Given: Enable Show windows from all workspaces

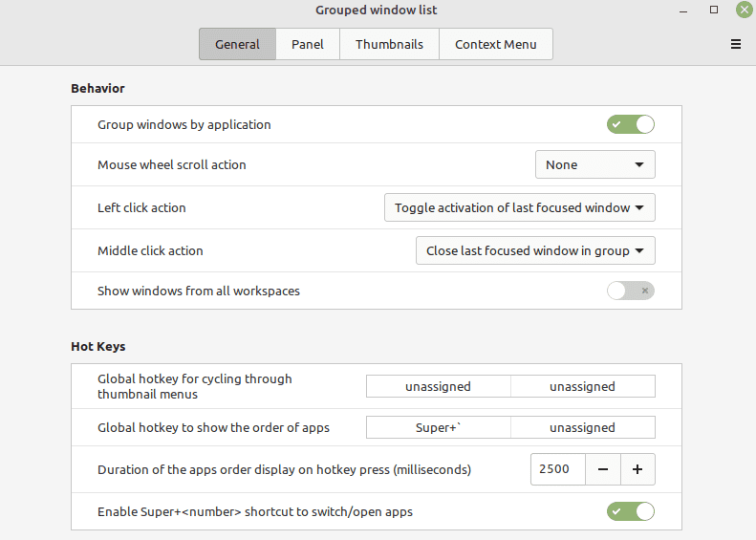Looking at the screenshot, I should (630, 291).
